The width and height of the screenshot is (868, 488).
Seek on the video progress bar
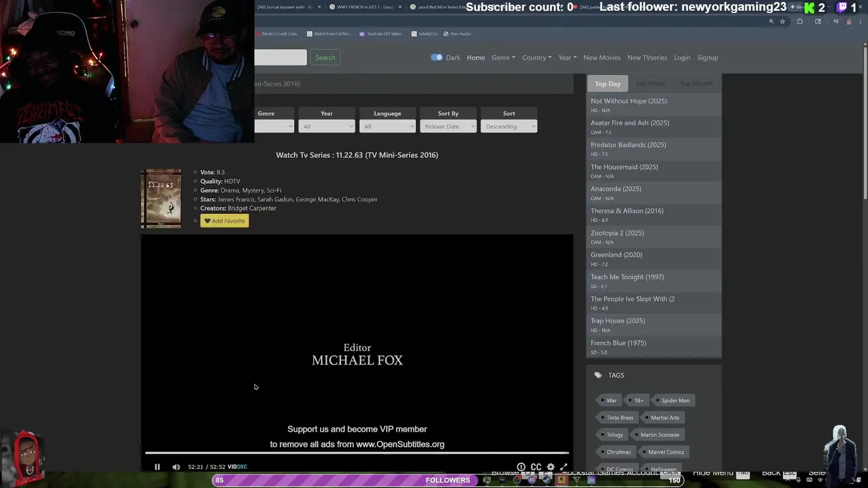click(357, 453)
